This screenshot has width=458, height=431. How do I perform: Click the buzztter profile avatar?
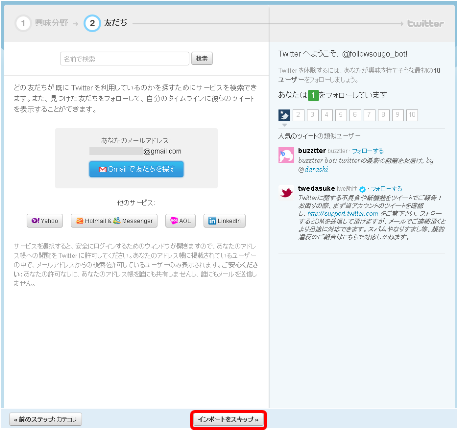coord(286,155)
